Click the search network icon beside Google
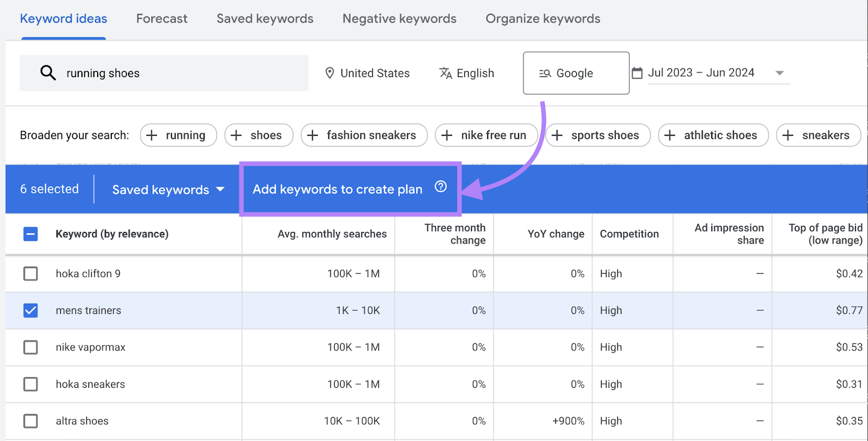Screen dimensions: 868x441 (x=545, y=73)
